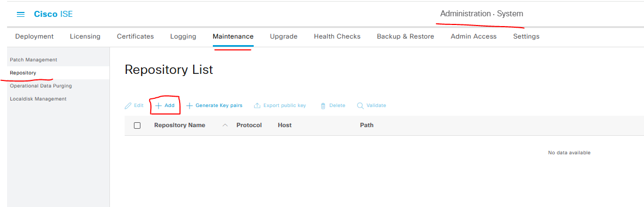Screen dimensions: 644x207
Task: Click the Validate button label
Action: click(x=376, y=105)
